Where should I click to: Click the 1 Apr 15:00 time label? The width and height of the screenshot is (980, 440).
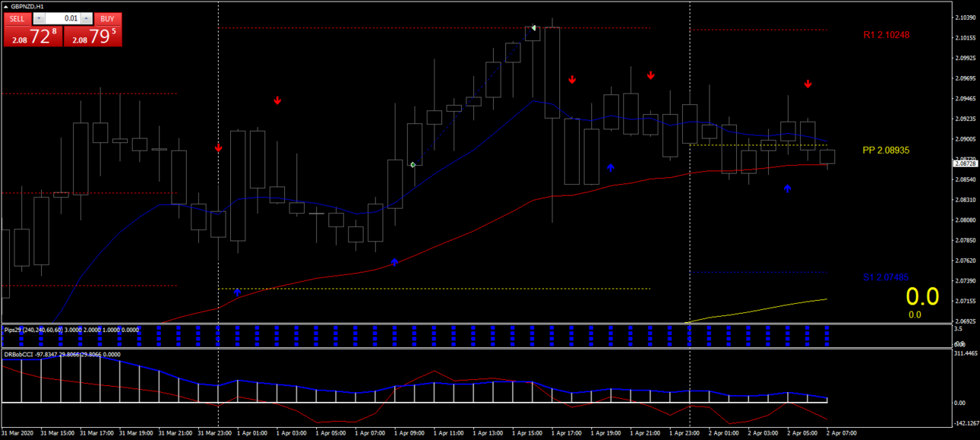(528, 433)
